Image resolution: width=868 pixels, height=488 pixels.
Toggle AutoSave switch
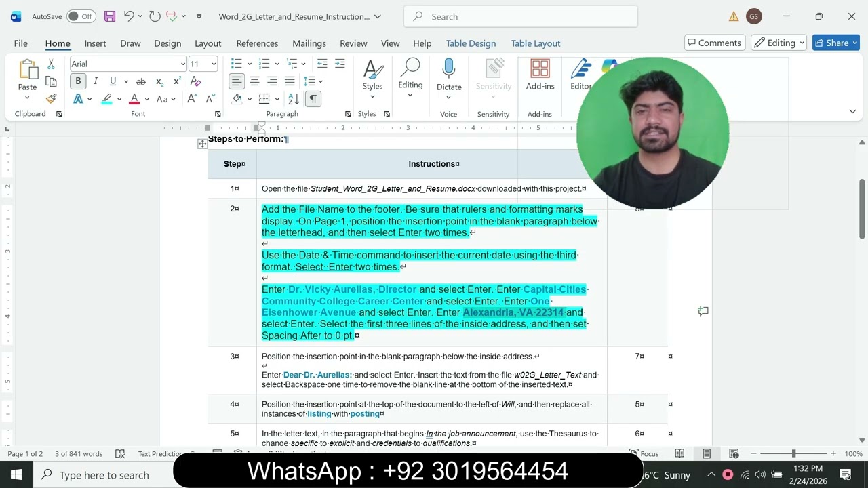click(81, 16)
